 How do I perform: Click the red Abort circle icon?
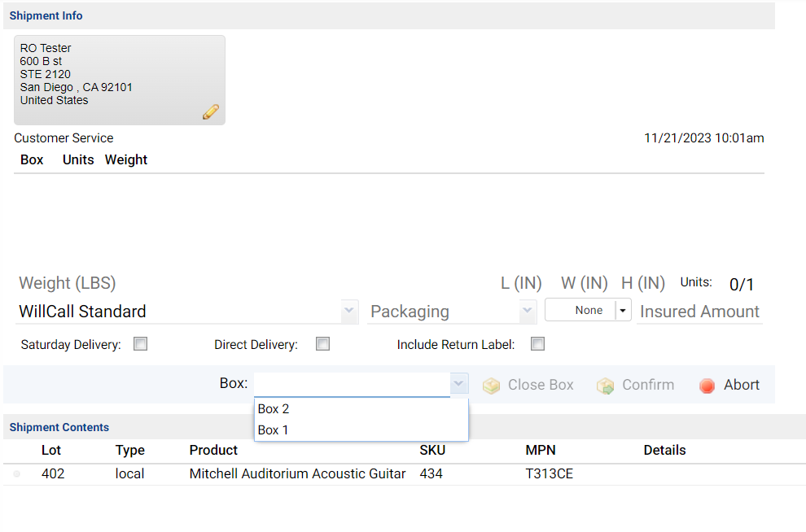pos(707,385)
